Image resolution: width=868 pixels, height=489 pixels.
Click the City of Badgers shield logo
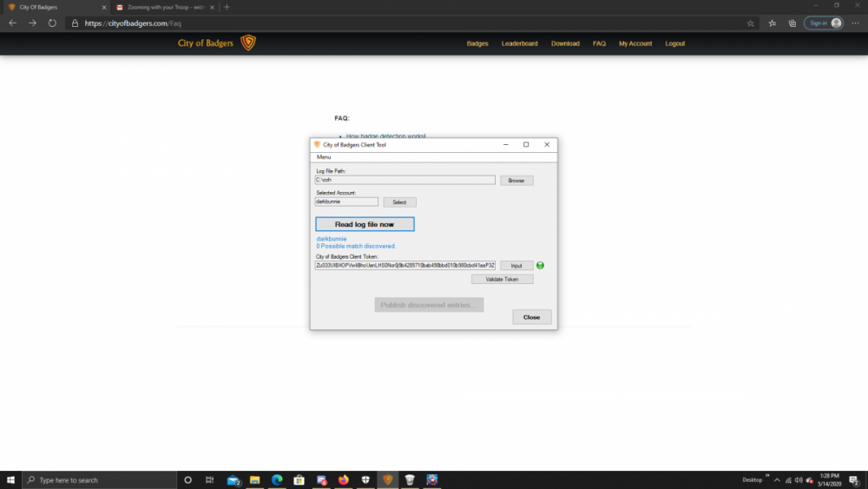(x=248, y=43)
